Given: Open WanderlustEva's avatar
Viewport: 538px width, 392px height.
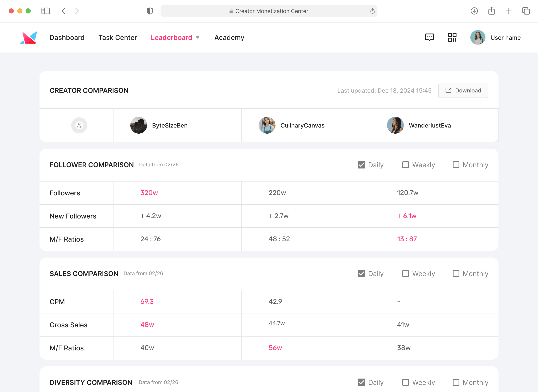Looking at the screenshot, I should (395, 125).
